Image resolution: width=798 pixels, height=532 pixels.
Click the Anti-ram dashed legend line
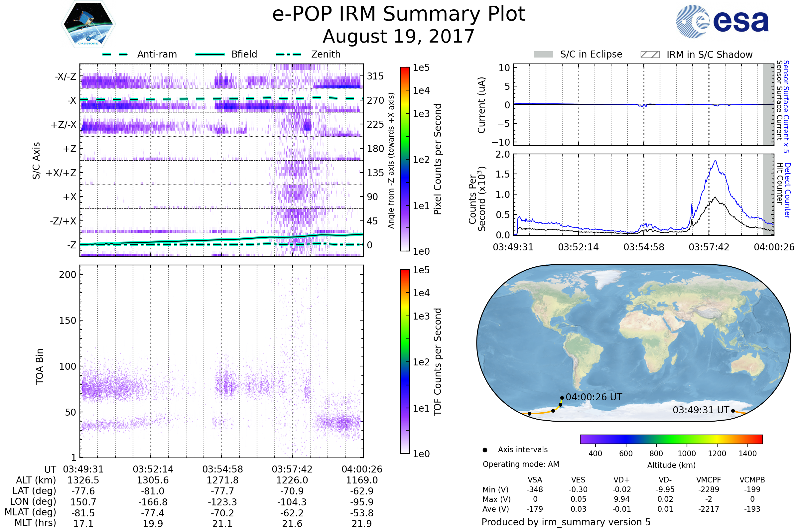click(115, 54)
